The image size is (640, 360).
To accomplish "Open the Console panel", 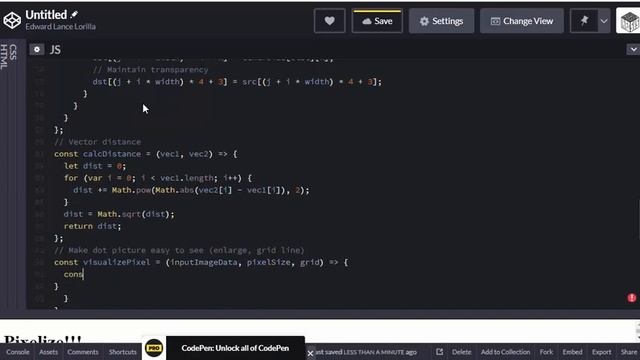I will 18,352.
